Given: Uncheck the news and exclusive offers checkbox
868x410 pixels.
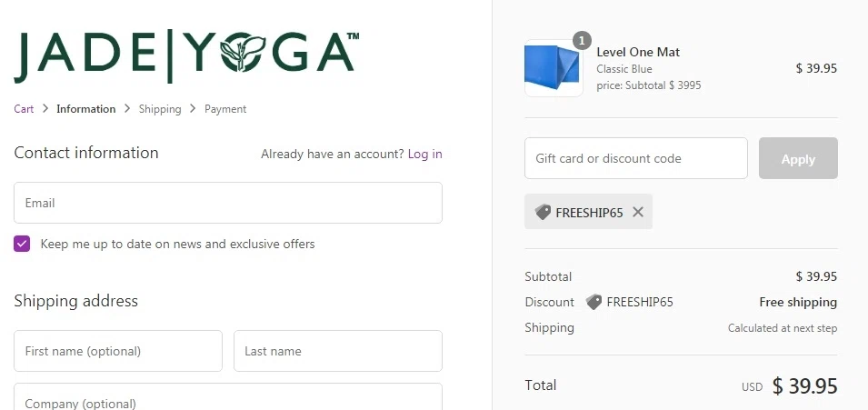Looking at the screenshot, I should coord(22,244).
